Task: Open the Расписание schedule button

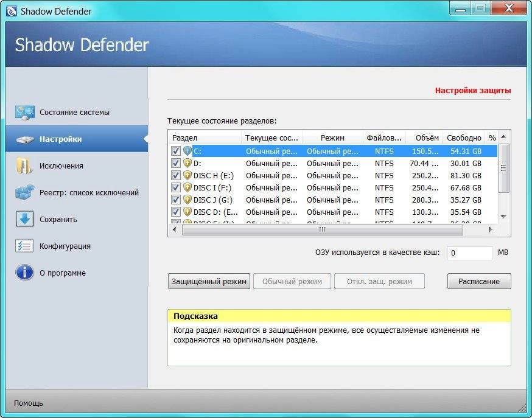Action: [479, 281]
